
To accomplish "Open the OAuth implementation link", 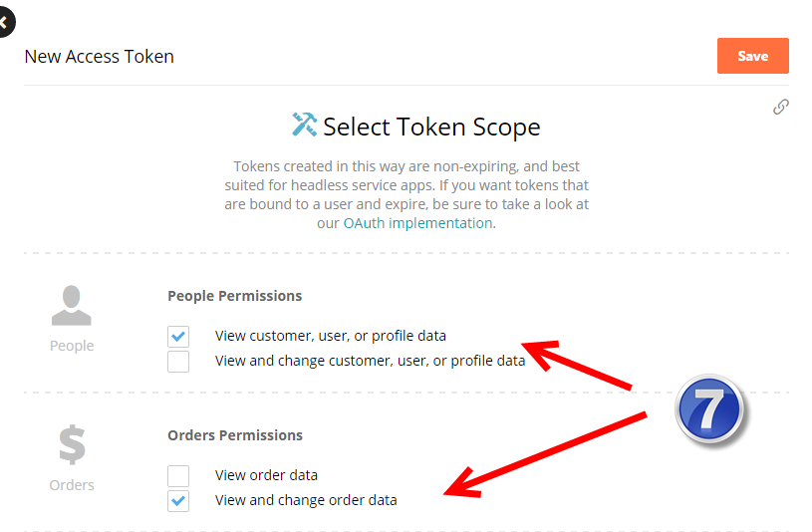I will [417, 223].
